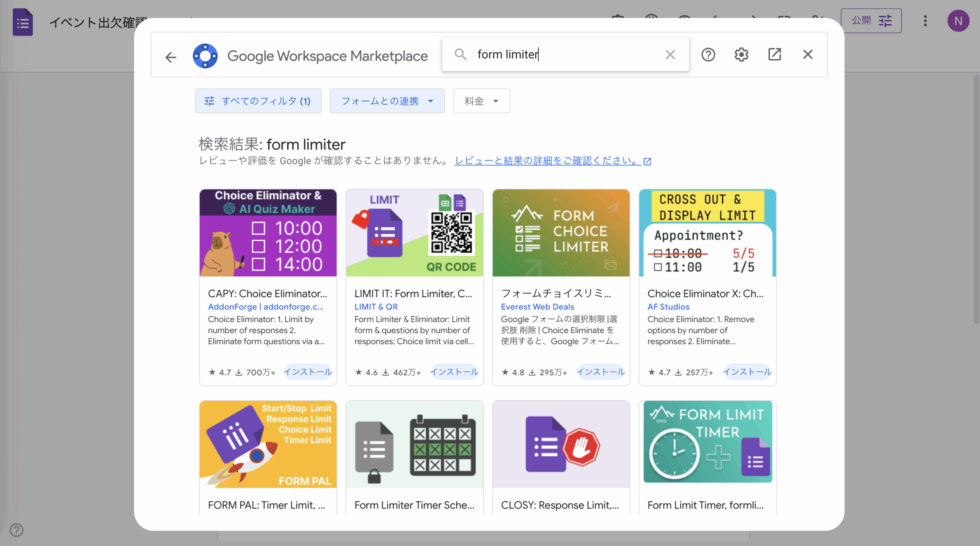Screen dimensions: 980x546
Task: Open the Cross Out & Display Limit thumbnail
Action: coord(707,233)
